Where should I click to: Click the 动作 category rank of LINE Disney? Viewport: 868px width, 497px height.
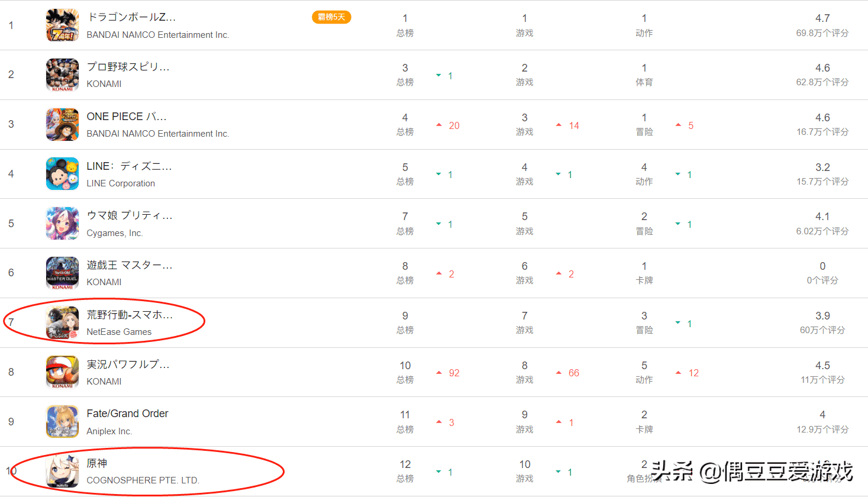pyautogui.click(x=644, y=175)
